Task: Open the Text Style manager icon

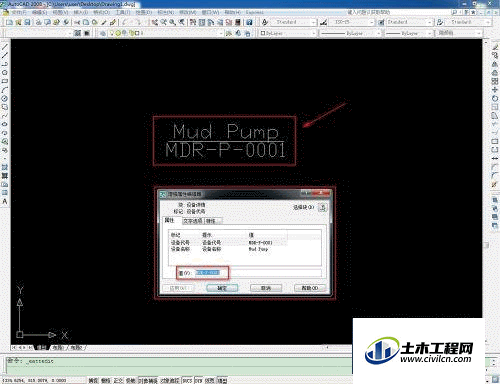Action: (x=265, y=22)
